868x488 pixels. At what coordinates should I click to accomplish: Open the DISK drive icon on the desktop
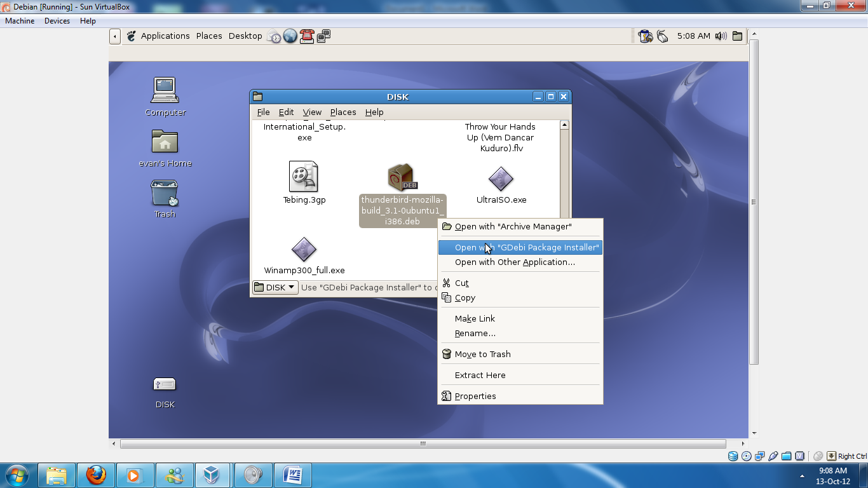click(x=165, y=384)
